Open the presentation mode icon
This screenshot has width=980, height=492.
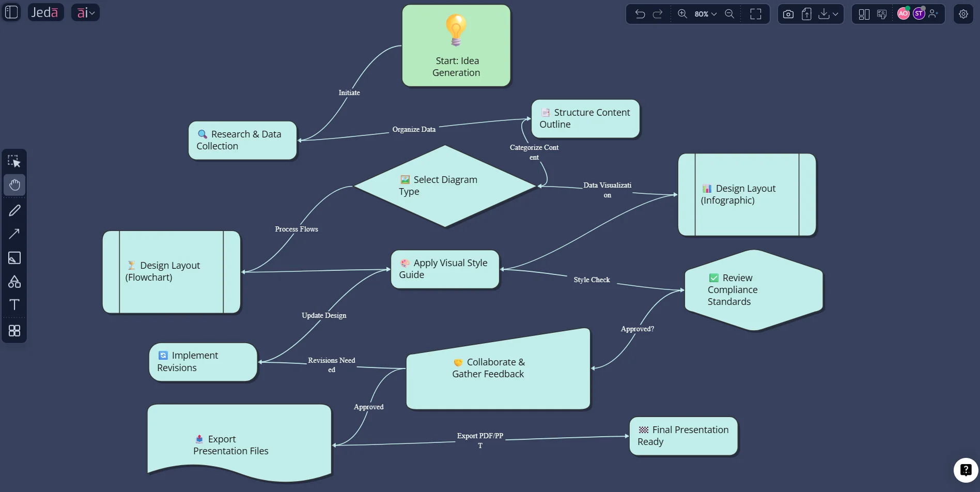tap(881, 14)
